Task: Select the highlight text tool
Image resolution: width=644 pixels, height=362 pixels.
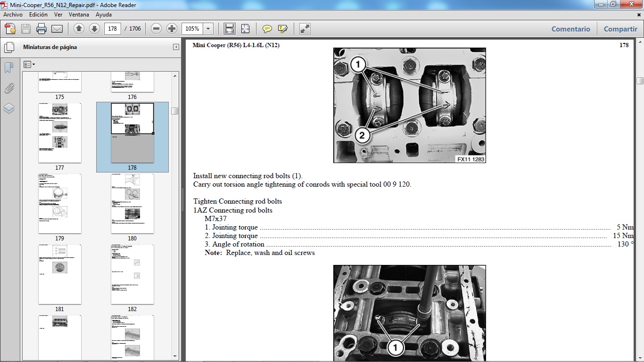Action: (282, 29)
